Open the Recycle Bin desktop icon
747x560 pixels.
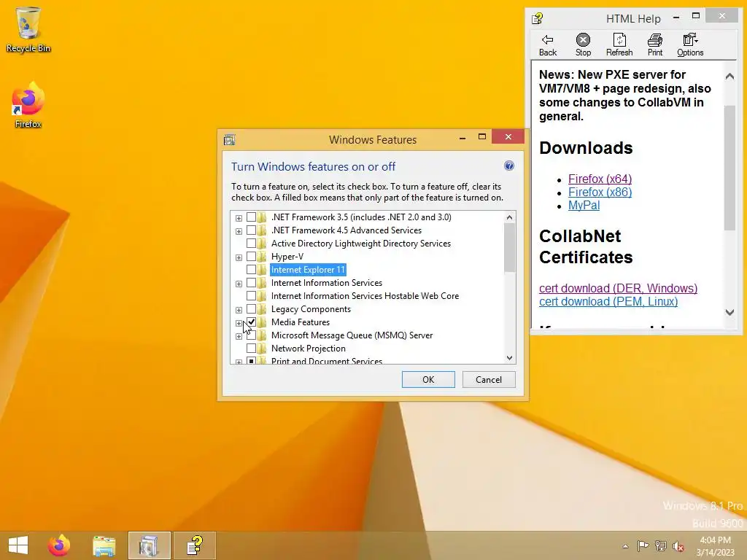(28, 29)
